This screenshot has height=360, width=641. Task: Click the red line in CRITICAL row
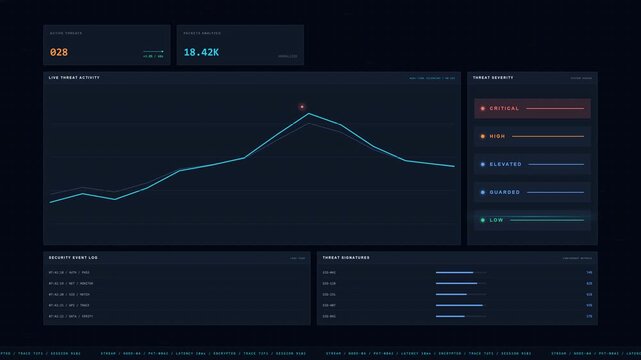555,108
